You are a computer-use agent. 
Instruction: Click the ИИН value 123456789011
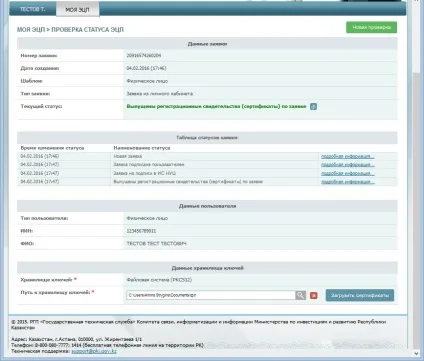(141, 231)
